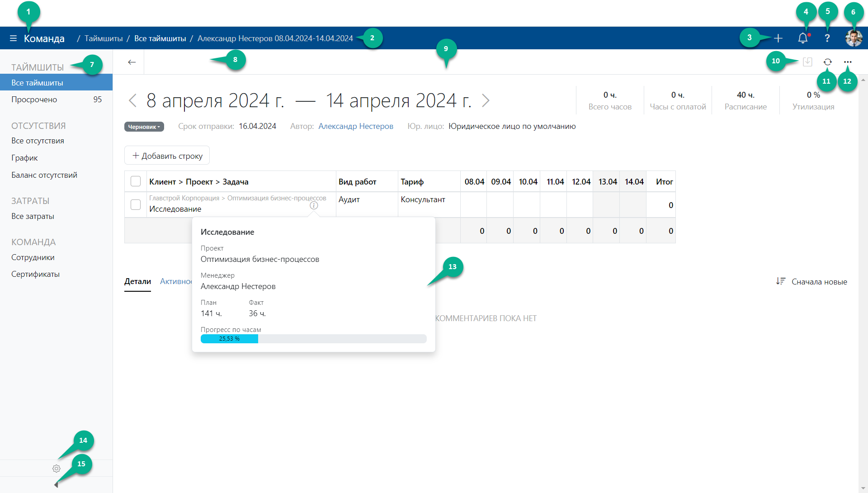The height and width of the screenshot is (493, 868).
Task: Open the hamburger navigation menu
Action: (13, 38)
